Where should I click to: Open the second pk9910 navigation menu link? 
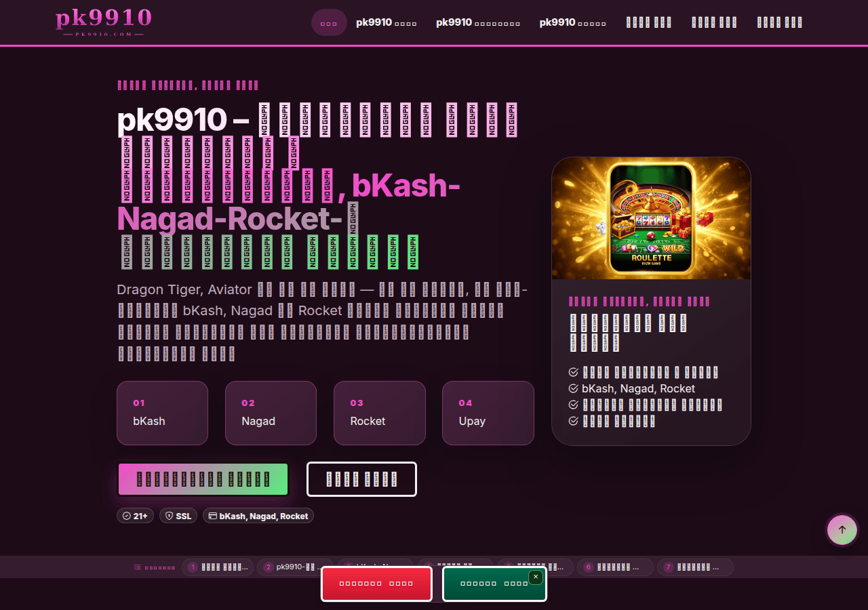[478, 22]
